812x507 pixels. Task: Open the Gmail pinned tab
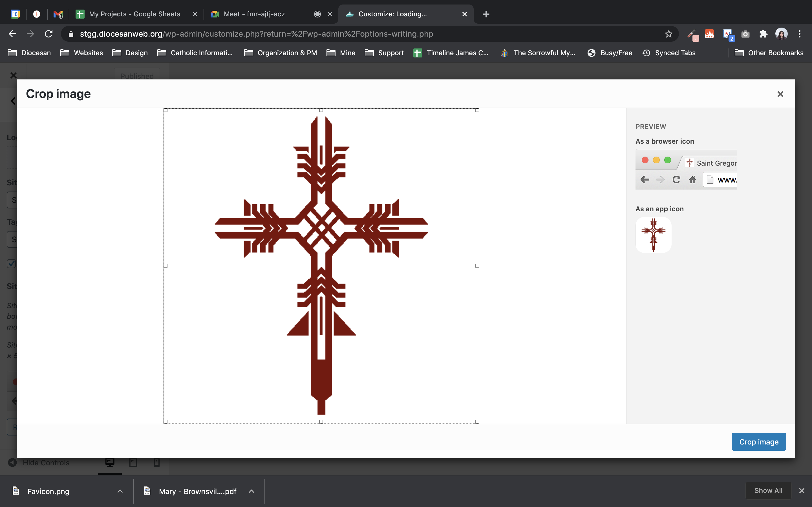(58, 14)
